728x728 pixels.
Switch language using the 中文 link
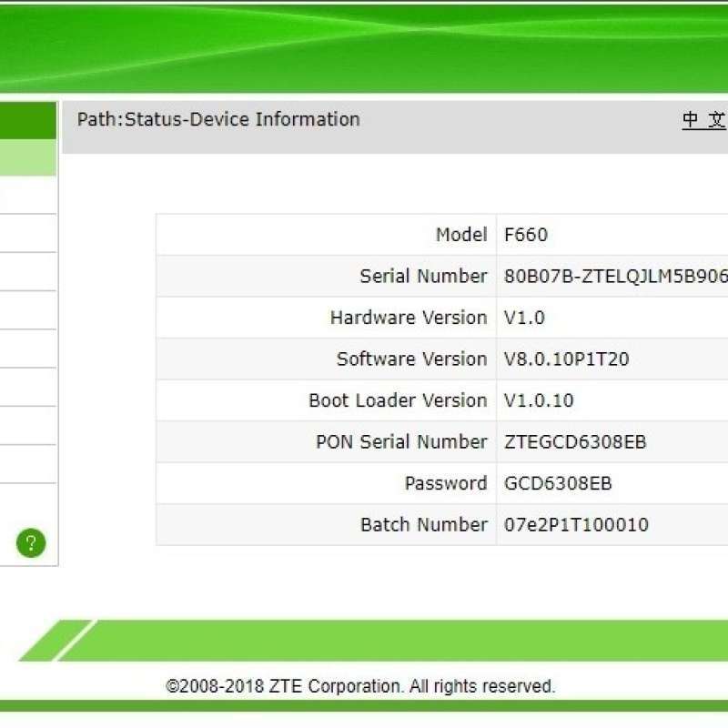[x=704, y=120]
